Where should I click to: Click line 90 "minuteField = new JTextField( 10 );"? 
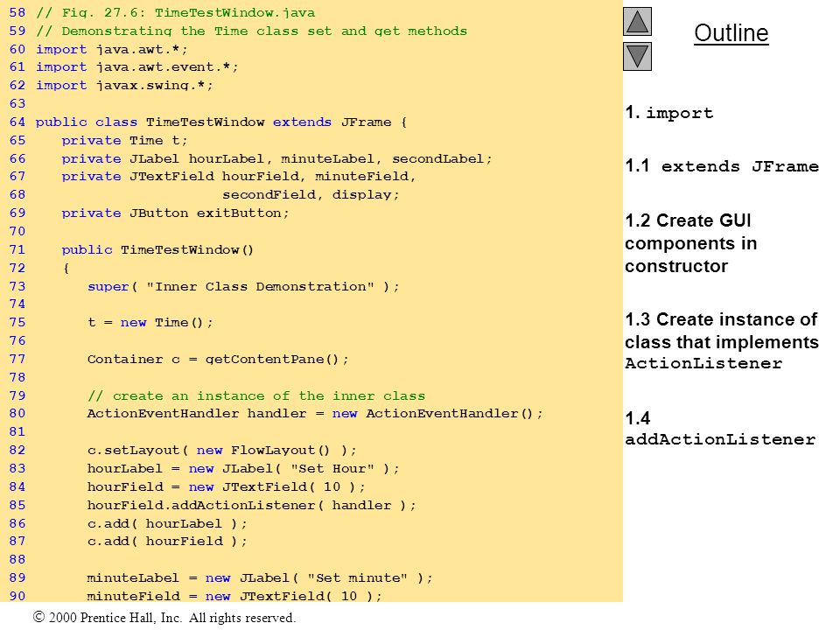pos(234,596)
